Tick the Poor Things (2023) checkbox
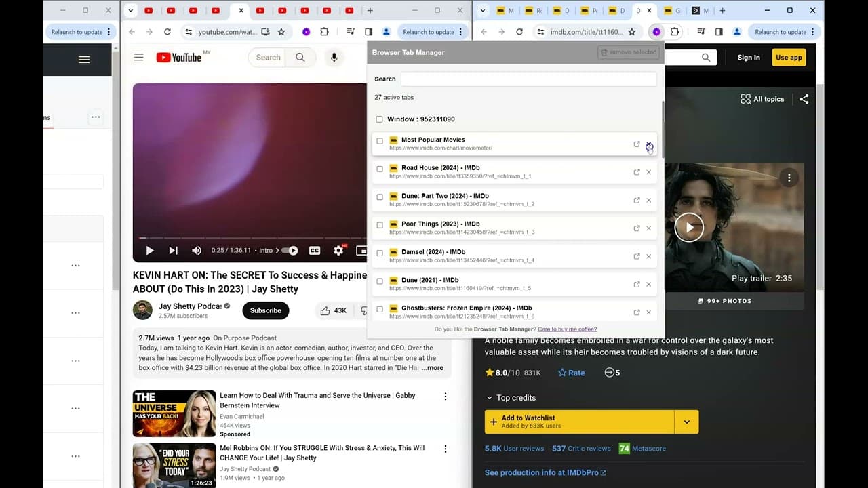Viewport: 868px width, 488px height. (x=380, y=225)
